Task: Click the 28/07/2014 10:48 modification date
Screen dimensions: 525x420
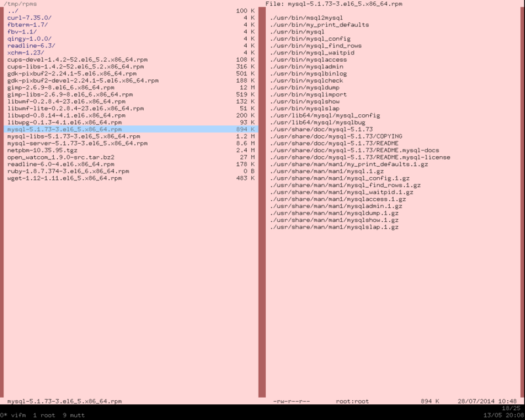Action: [x=487, y=401]
